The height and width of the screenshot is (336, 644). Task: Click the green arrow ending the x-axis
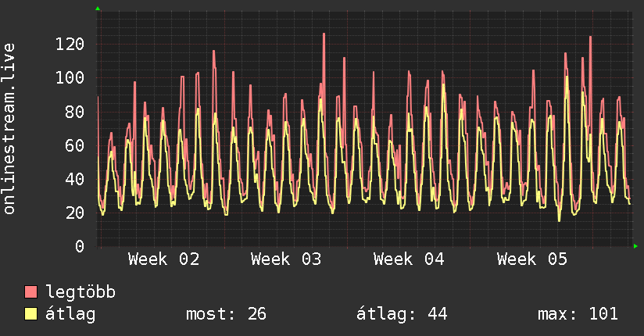click(x=635, y=246)
